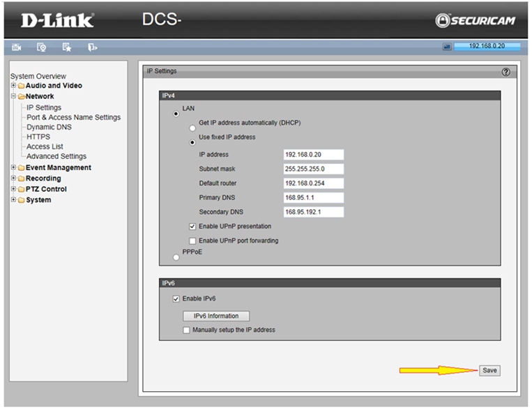This screenshot has width=532, height=412.
Task: Tick Manually setup the IP address
Action: click(186, 330)
